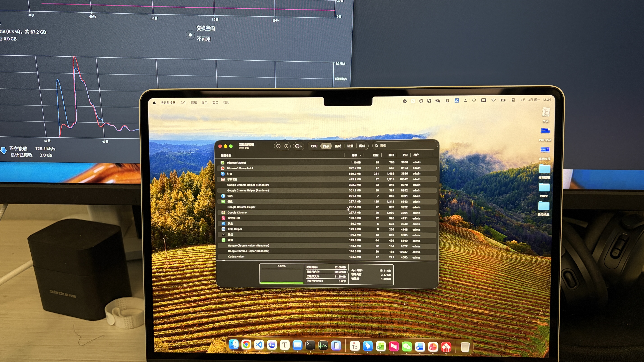The image size is (644, 362).
Task: Open the Trash in the Dock
Action: (x=465, y=347)
